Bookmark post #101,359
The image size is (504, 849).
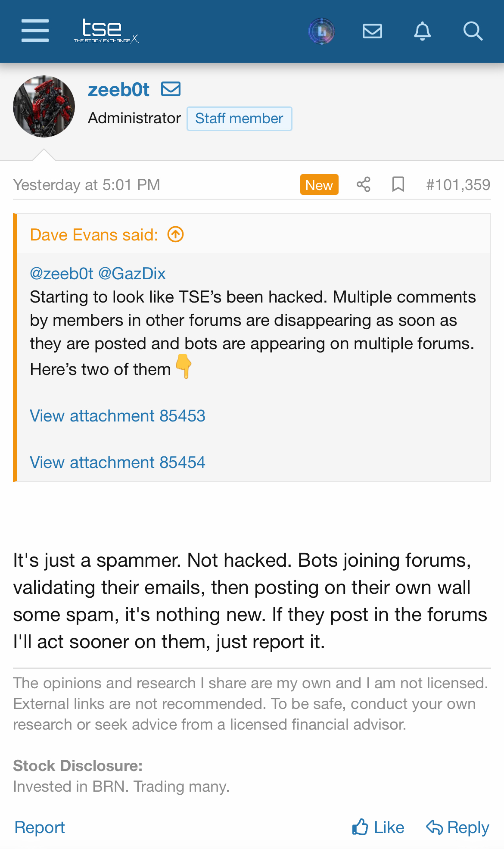[x=398, y=184]
